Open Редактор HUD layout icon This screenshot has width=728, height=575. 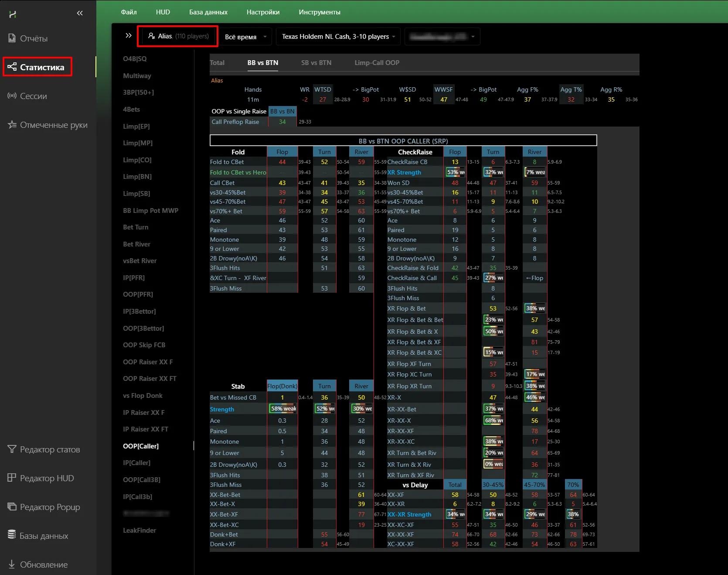[12, 478]
